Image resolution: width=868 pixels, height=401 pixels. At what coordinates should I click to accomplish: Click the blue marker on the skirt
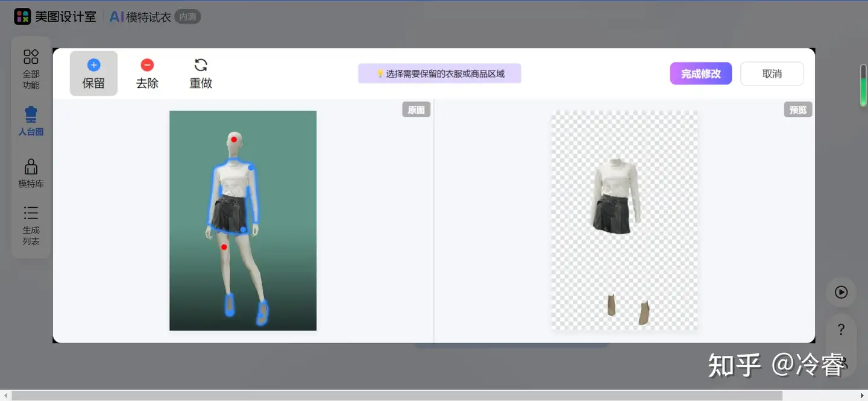[x=243, y=229]
